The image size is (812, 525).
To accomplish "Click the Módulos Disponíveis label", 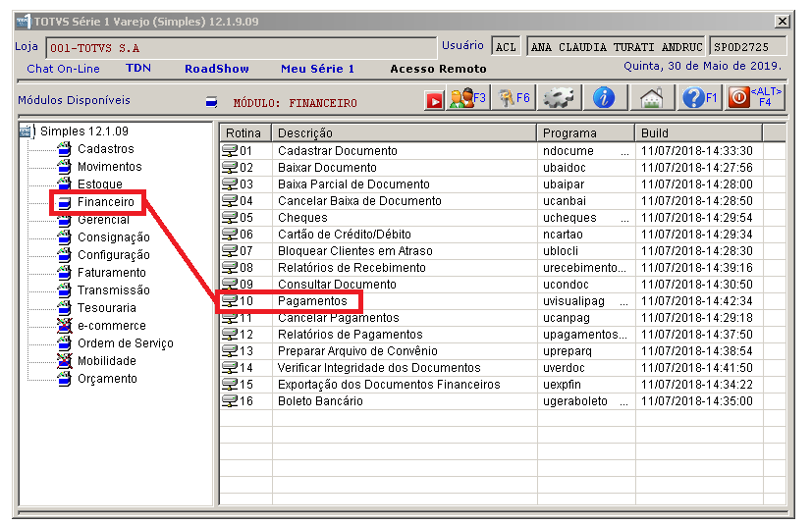I will pos(74,100).
